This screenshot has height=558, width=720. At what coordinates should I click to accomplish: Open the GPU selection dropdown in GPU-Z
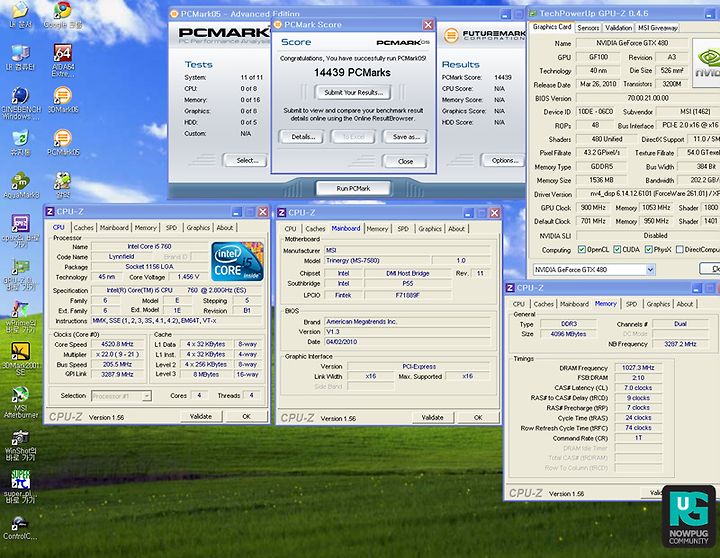pos(650,270)
